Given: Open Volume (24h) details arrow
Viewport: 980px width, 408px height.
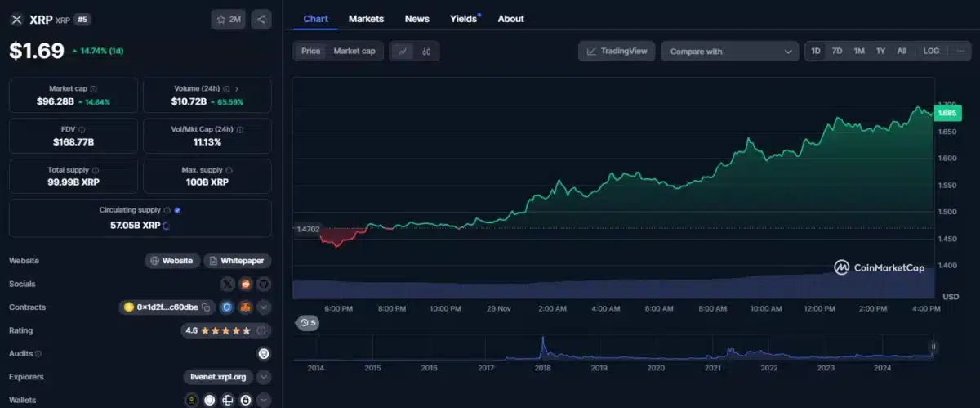Looking at the screenshot, I should (237, 88).
